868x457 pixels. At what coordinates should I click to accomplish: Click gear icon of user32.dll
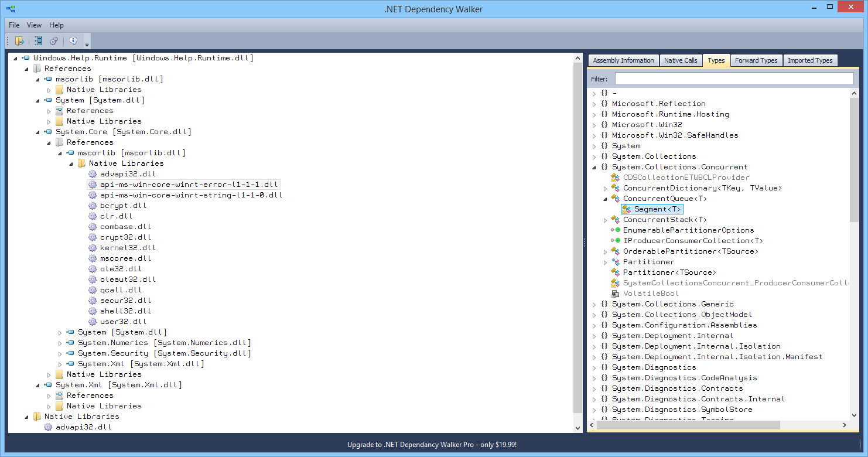coord(93,322)
